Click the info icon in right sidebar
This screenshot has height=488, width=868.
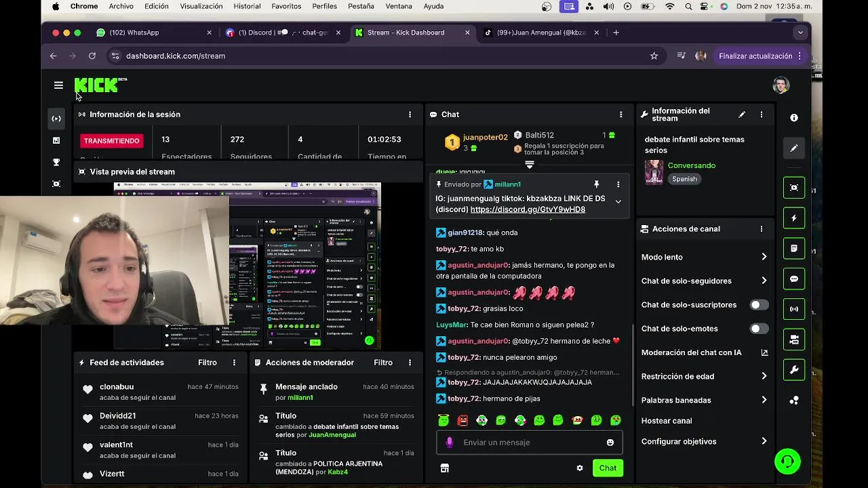click(x=794, y=118)
